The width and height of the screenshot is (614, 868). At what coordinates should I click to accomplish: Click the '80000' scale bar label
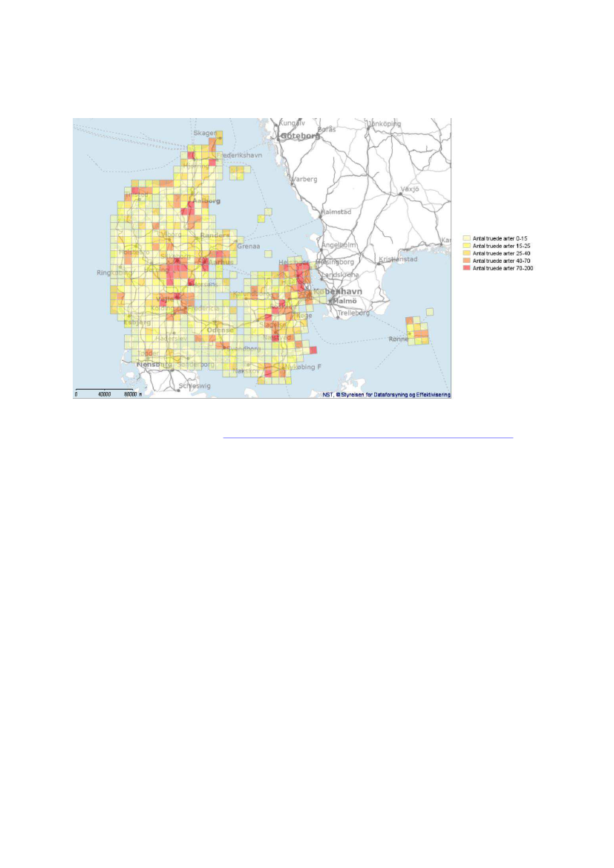click(x=130, y=394)
